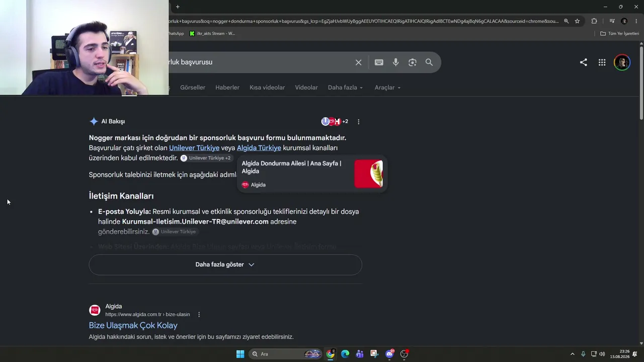Show hidden system tray icons
The height and width of the screenshot is (362, 644).
click(x=572, y=354)
